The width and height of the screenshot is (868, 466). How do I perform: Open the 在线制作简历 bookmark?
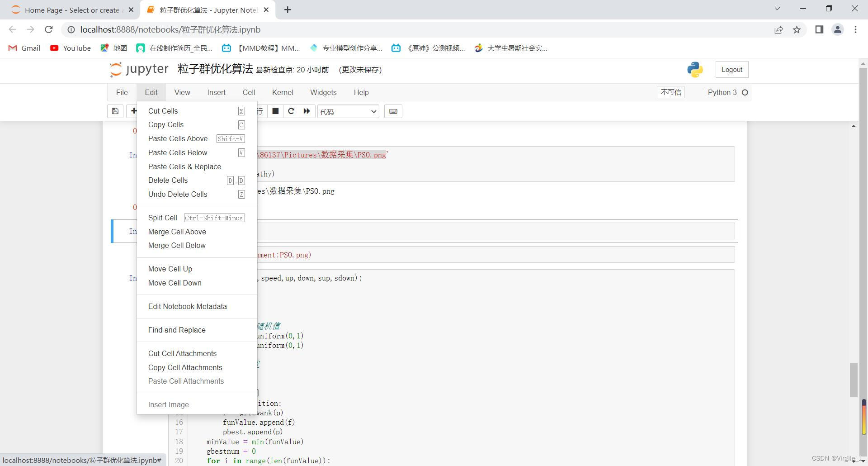175,48
